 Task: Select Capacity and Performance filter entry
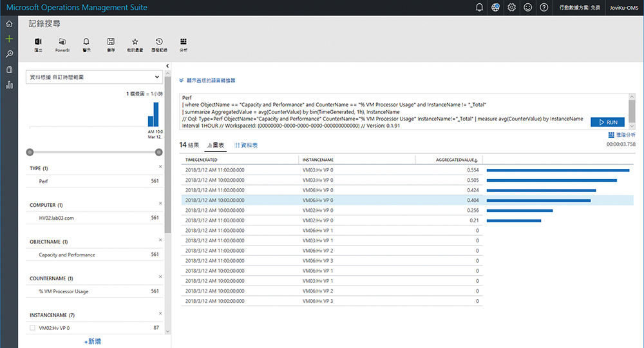[x=94, y=255]
